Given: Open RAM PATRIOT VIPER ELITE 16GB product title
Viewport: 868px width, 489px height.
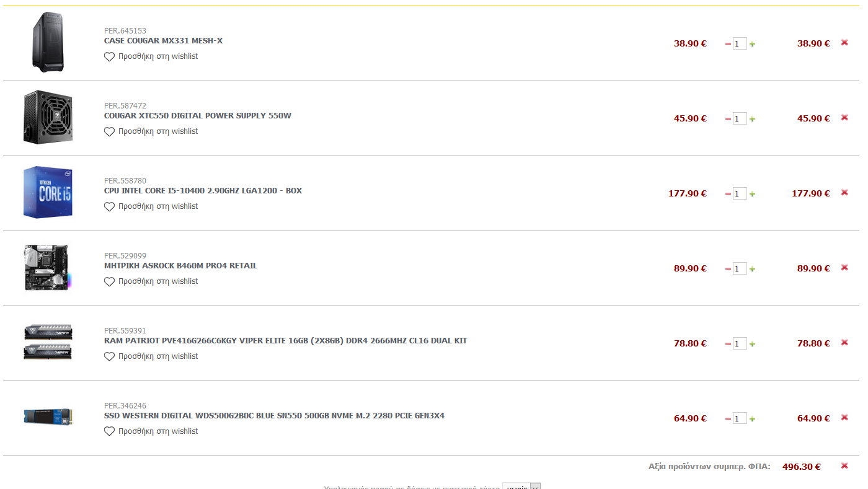Looking at the screenshot, I should [x=286, y=341].
